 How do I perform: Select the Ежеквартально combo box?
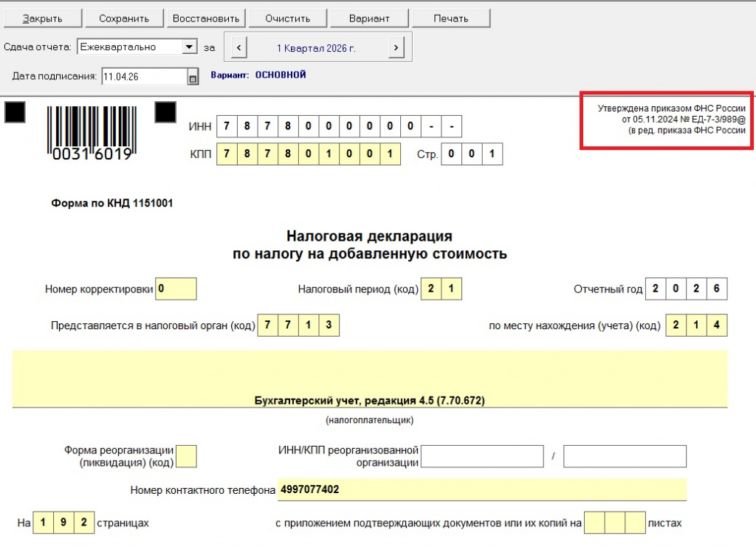pos(137,47)
